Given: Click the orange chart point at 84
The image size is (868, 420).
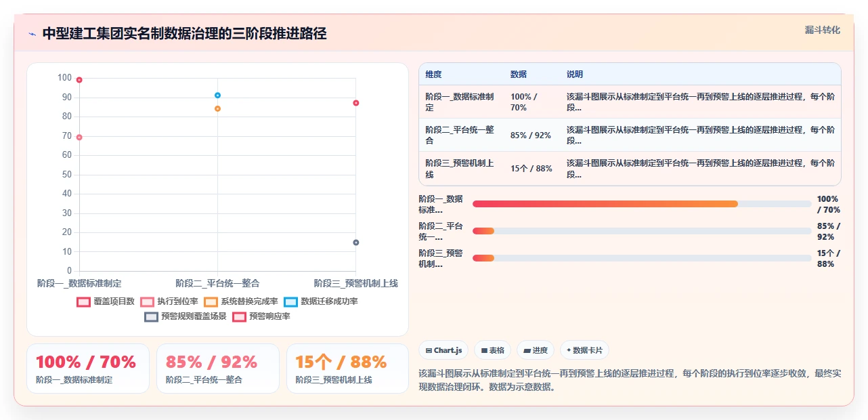Looking at the screenshot, I should coord(217,108).
